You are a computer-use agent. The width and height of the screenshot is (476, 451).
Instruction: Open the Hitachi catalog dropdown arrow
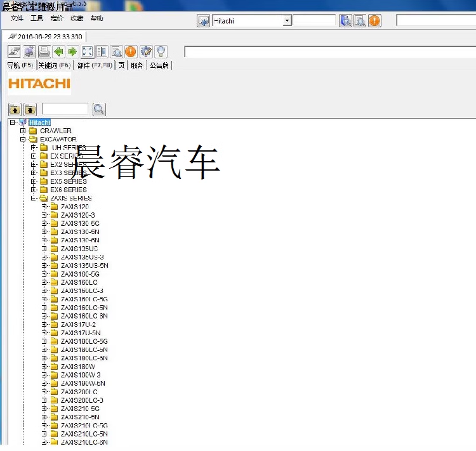coord(287,21)
